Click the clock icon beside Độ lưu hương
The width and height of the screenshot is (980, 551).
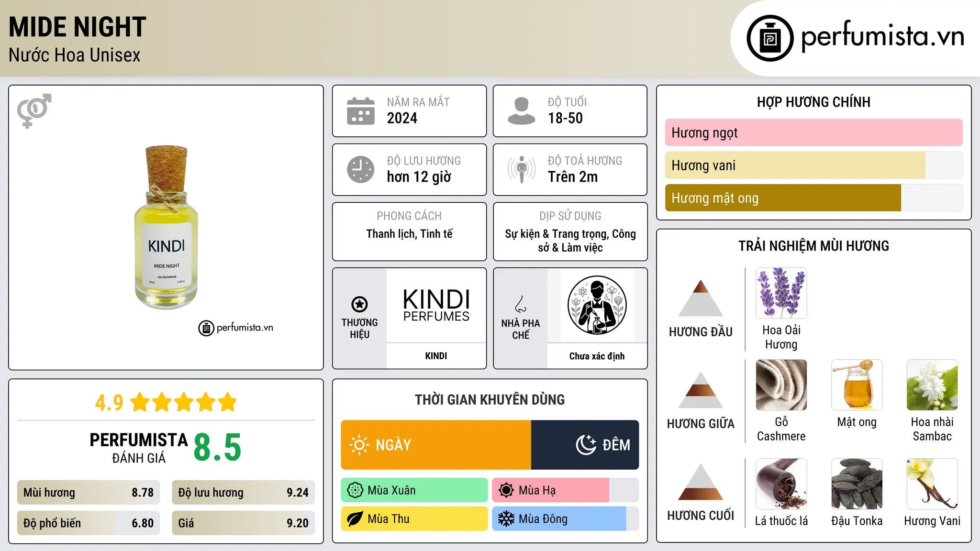tap(361, 169)
